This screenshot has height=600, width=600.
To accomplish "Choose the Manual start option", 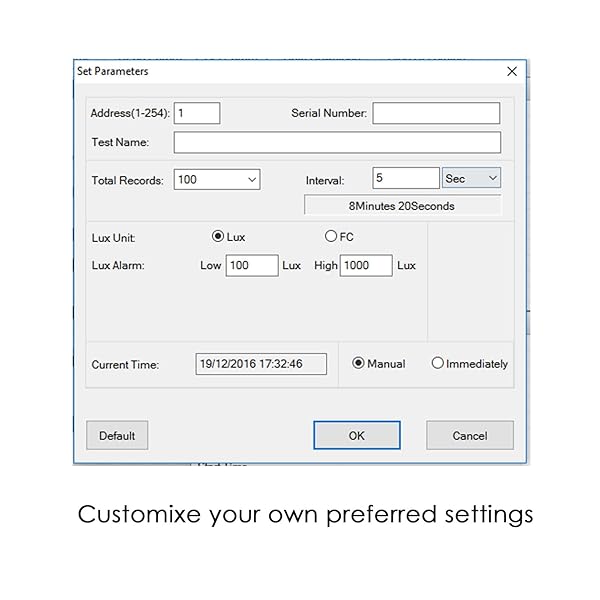I will pos(359,364).
